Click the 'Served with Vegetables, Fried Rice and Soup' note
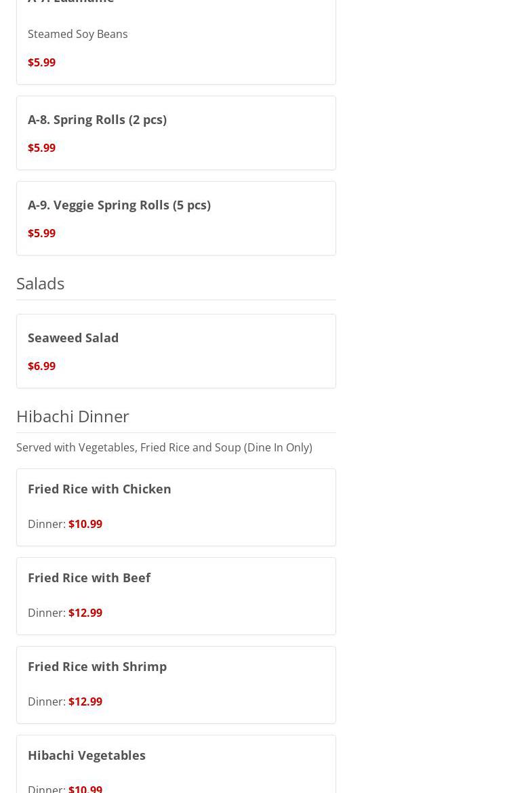Image resolution: width=532 pixels, height=793 pixels. tap(164, 447)
